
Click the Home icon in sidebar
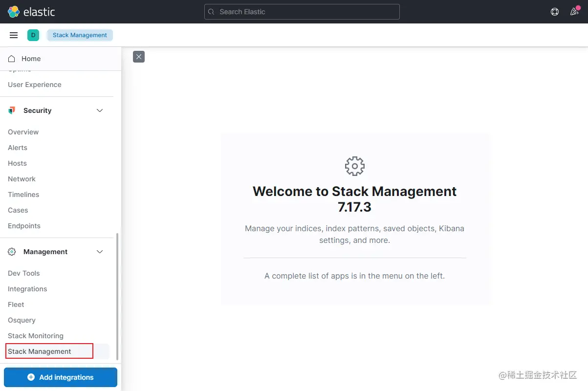[x=12, y=59]
